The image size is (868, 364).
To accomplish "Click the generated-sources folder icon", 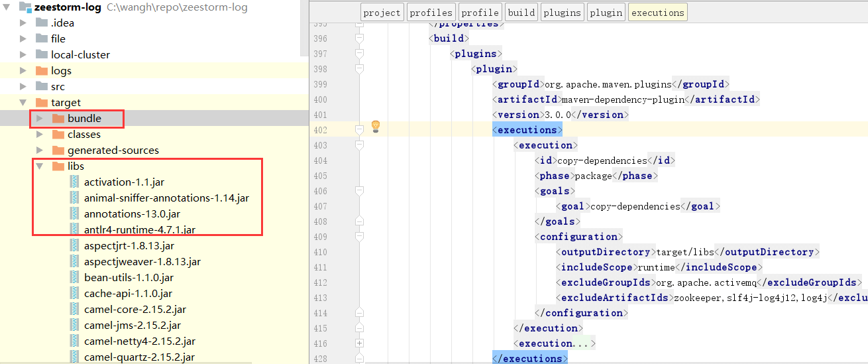I will (58, 150).
